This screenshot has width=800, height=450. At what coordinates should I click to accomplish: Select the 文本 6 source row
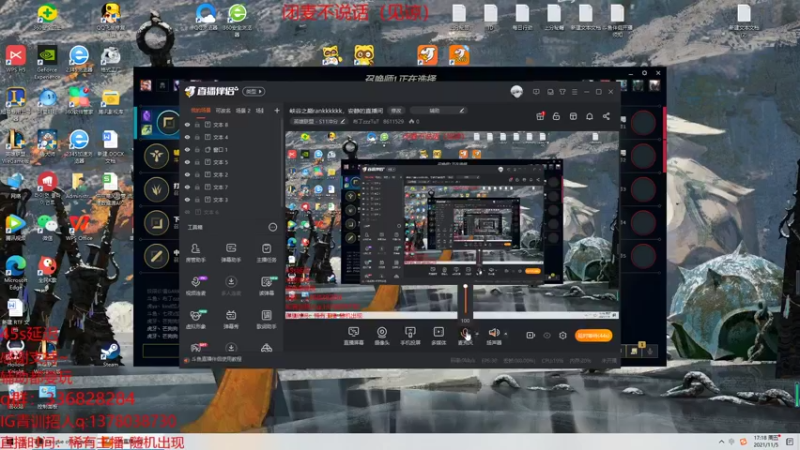(232, 212)
